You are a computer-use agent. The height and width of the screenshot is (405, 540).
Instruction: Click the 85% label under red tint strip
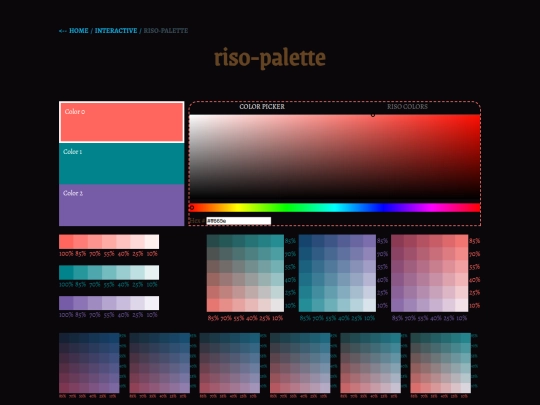81,254
